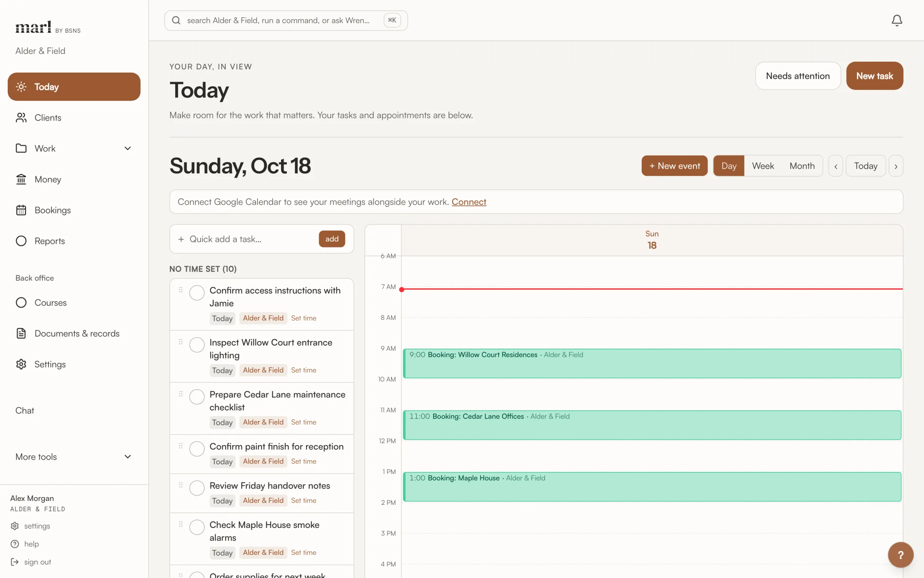Screen dimensions: 924x578
Task: Open the Money section
Action: pos(74,179)
